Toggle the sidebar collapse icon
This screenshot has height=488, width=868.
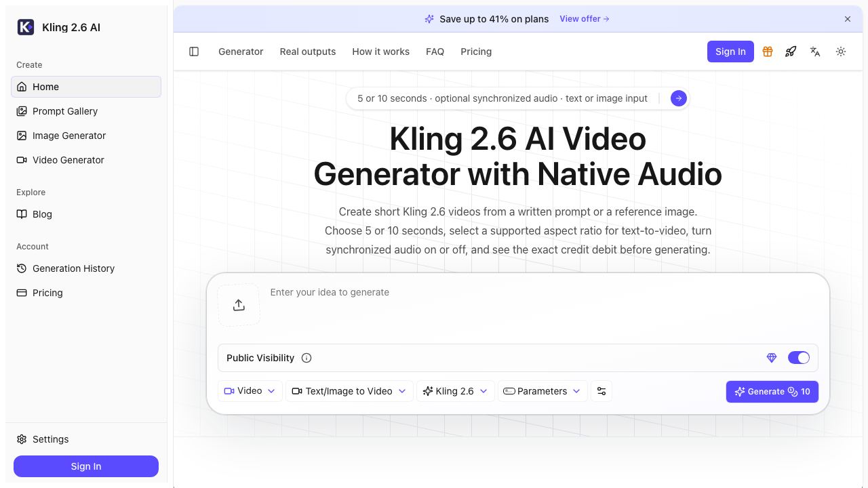tap(194, 52)
